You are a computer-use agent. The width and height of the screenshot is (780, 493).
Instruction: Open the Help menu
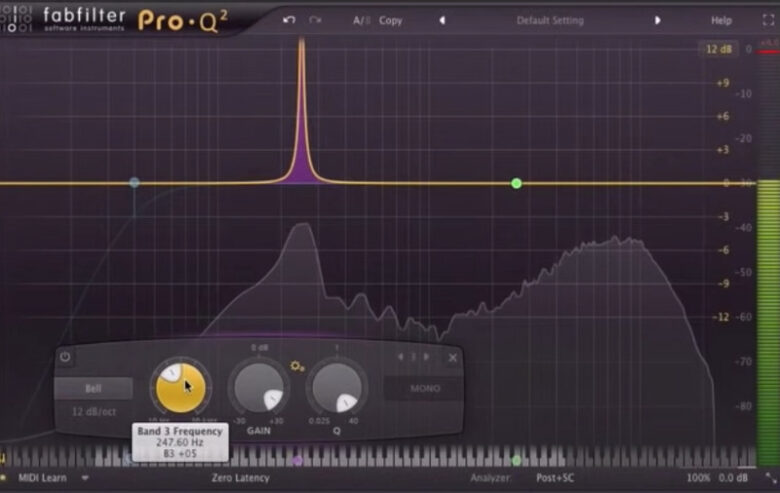tap(721, 20)
